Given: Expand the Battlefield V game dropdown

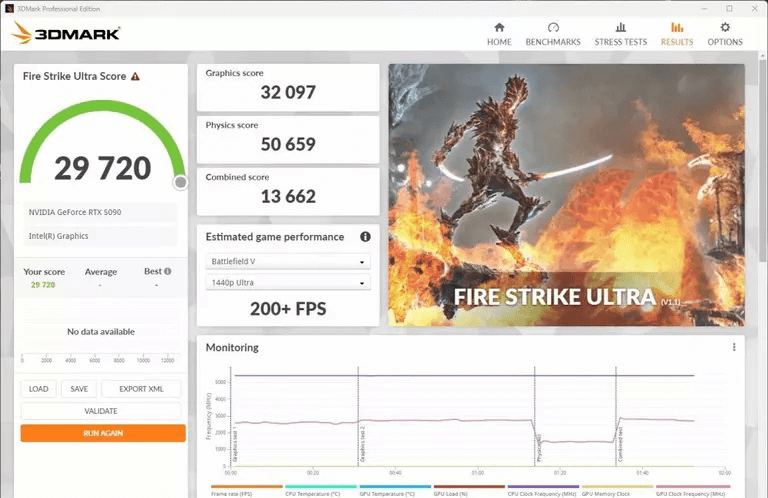Looking at the screenshot, I should (288, 261).
